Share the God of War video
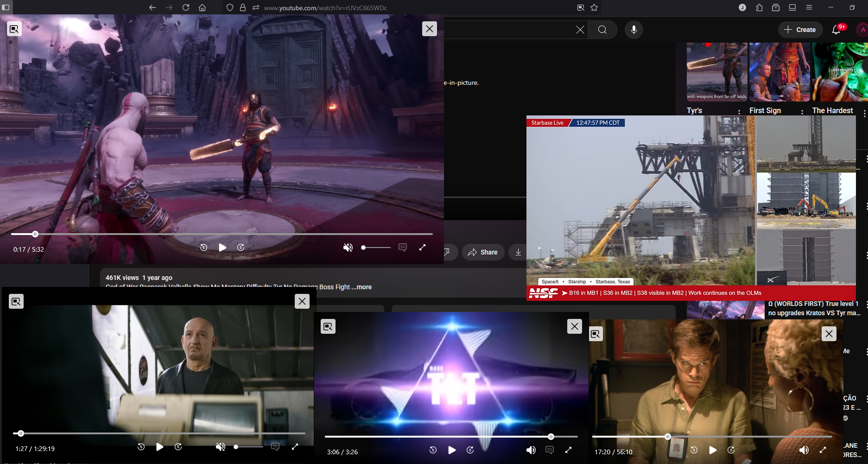The height and width of the screenshot is (464, 868). coord(483,252)
